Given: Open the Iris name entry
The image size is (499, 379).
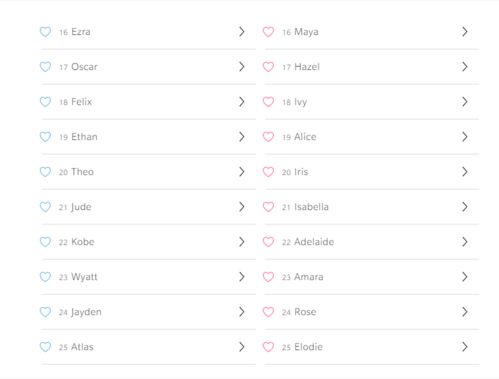Looking at the screenshot, I should (x=301, y=172).
